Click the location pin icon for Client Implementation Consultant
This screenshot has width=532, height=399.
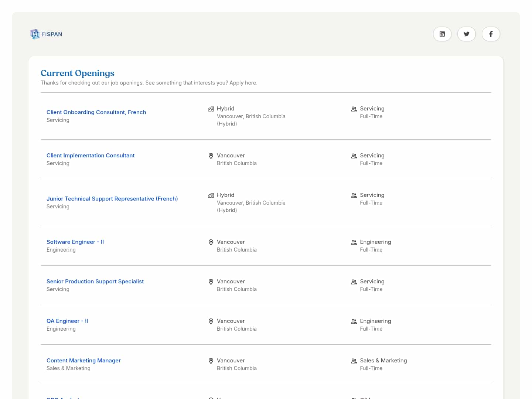click(x=211, y=156)
